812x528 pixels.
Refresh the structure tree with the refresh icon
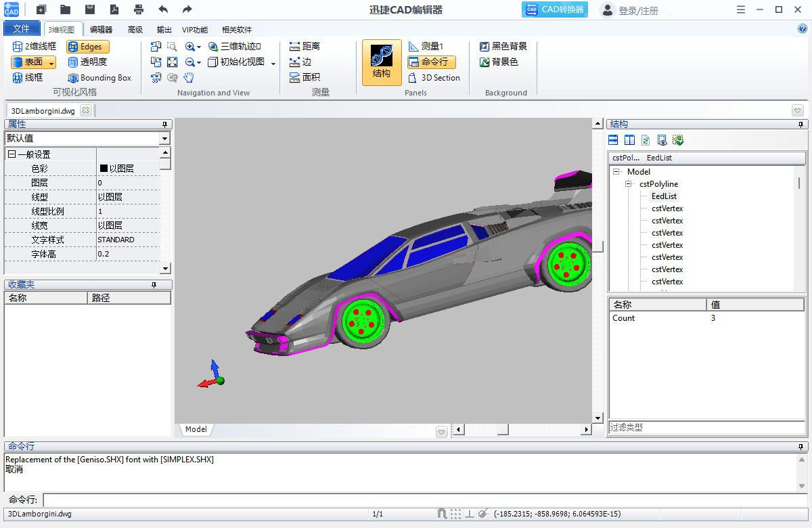(646, 140)
